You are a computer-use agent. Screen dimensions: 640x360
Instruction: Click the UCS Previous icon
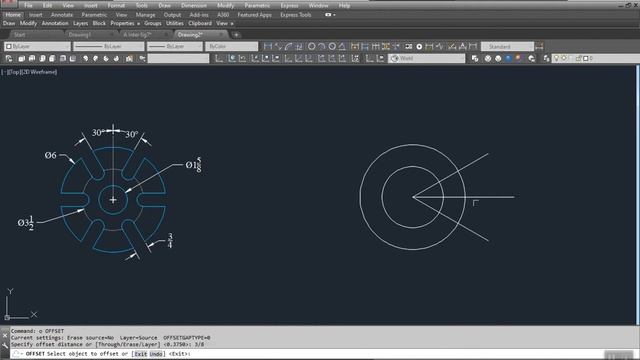click(x=242, y=58)
